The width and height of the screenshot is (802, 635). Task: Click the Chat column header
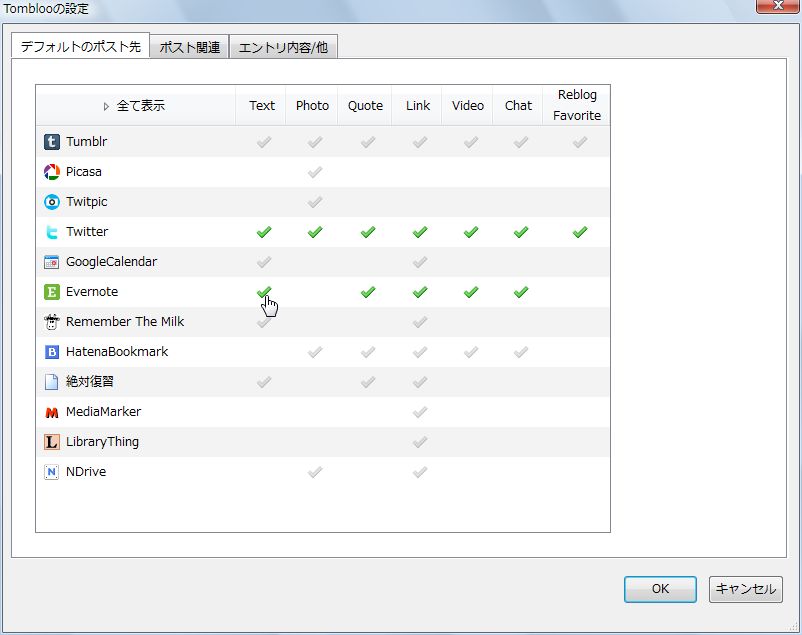tap(518, 105)
